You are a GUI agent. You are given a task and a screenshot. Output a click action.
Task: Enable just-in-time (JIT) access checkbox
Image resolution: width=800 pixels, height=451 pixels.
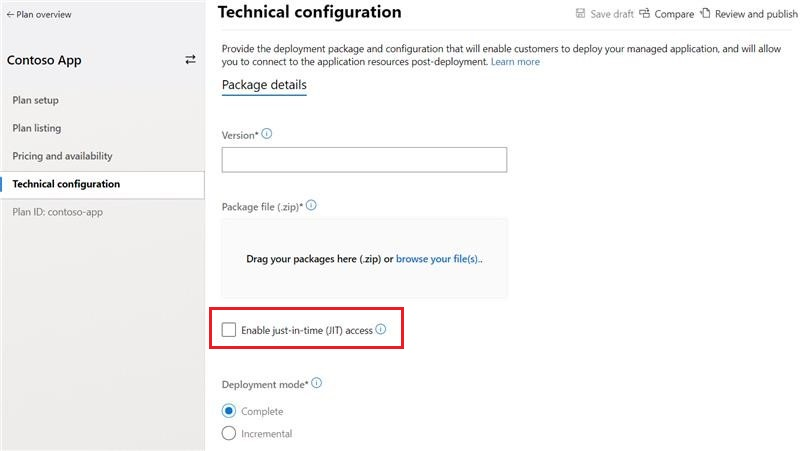click(x=229, y=330)
